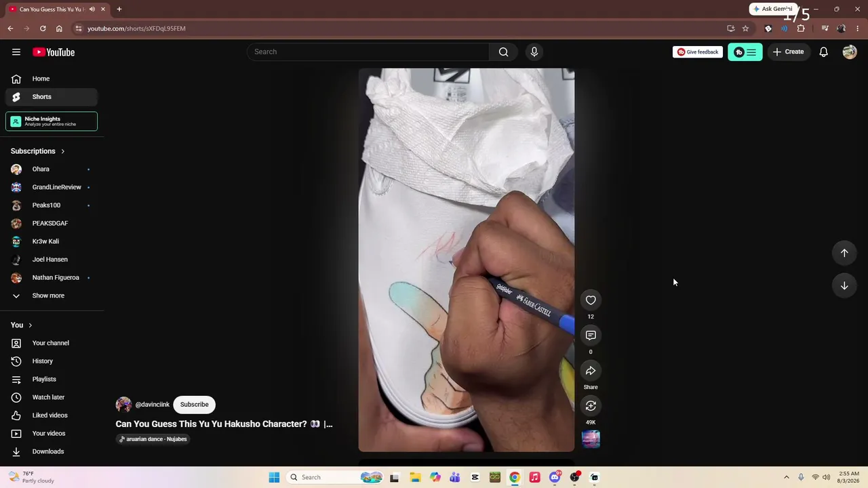Open the sound thumbnail for this Short

click(x=591, y=439)
